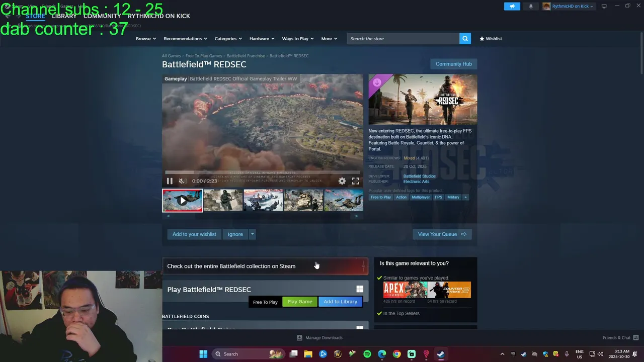Screen dimensions: 644x362
Task: Open Chrome from the taskbar
Action: coord(396,354)
